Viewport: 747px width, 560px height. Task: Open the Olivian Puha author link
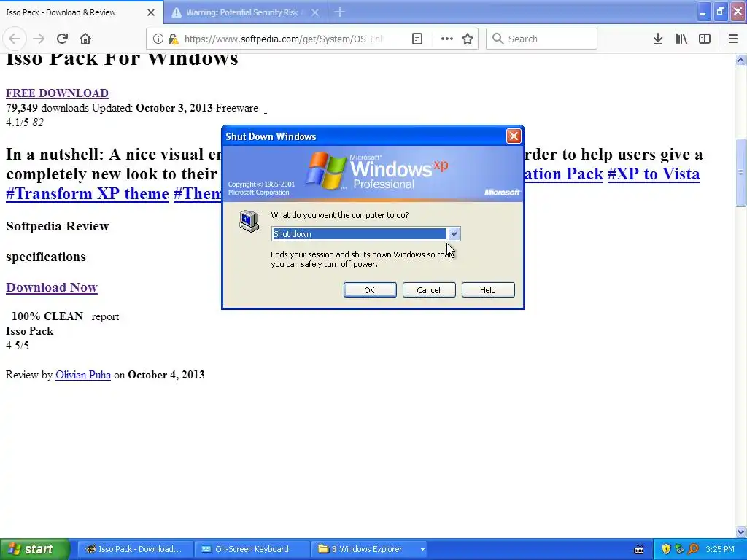click(x=83, y=375)
